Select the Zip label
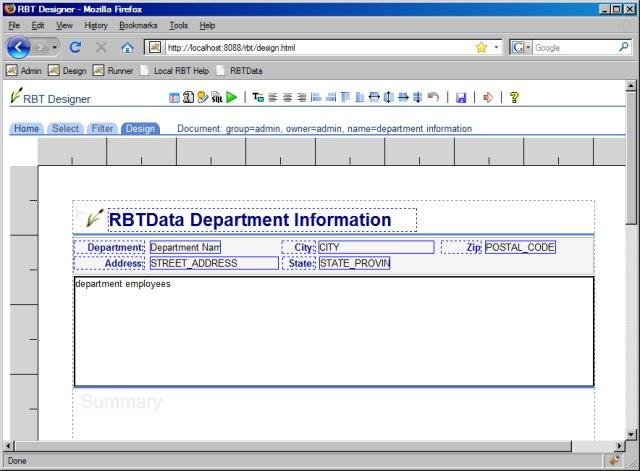The height and width of the screenshot is (471, 640). coord(462,248)
